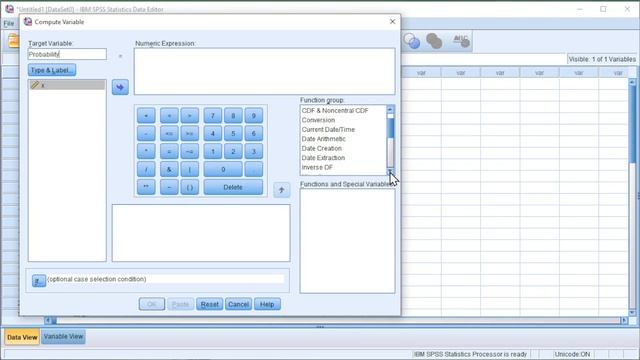
Task: Click the Target Variable input field
Action: [x=67, y=54]
